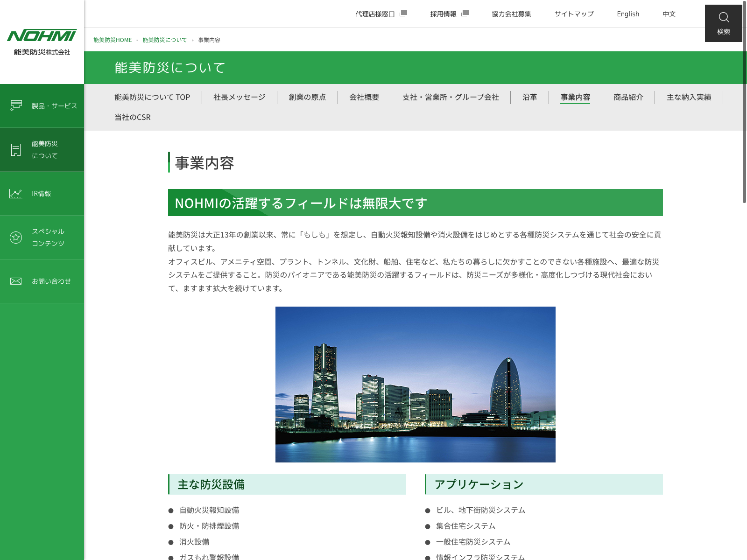This screenshot has width=747, height=560.
Task: Click the お問い合わせ envelope icon
Action: 16,281
